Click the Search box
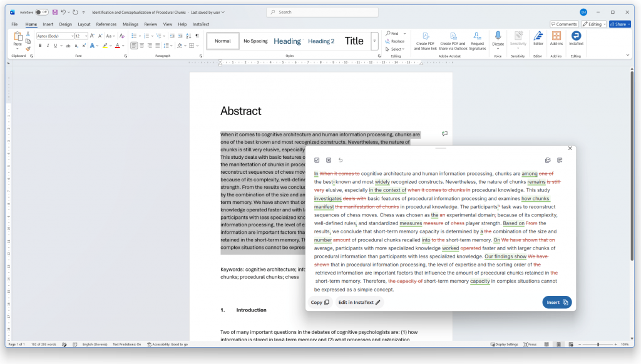The image size is (641, 364). pyautogui.click(x=322, y=13)
